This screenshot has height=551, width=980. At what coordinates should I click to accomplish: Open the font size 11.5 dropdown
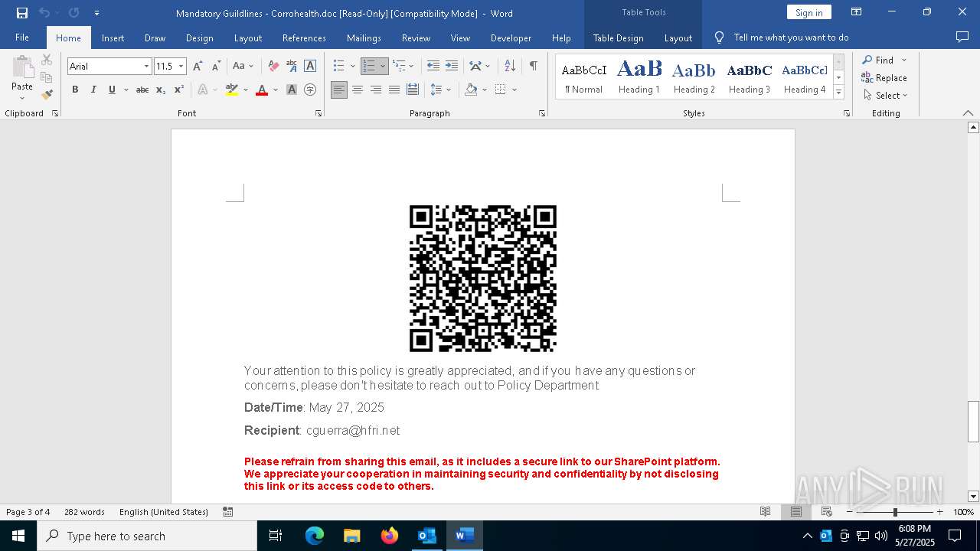pyautogui.click(x=181, y=67)
